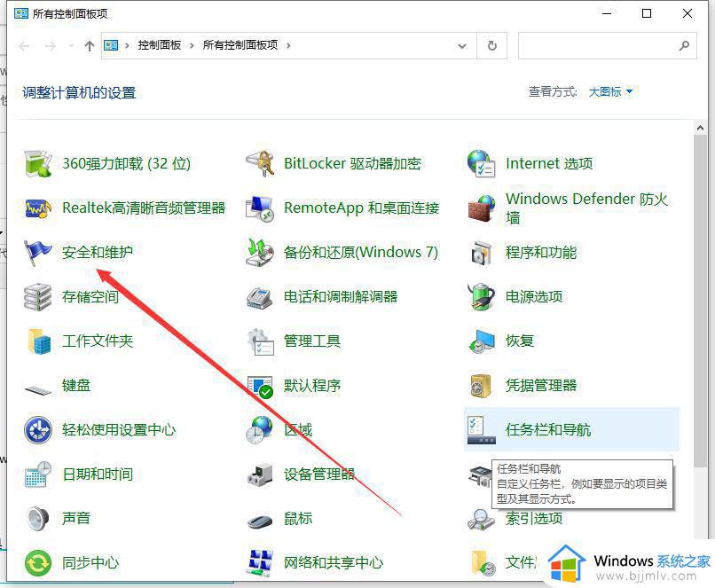Click the back navigation arrow
Viewport: 715px width, 588px height.
[x=25, y=45]
